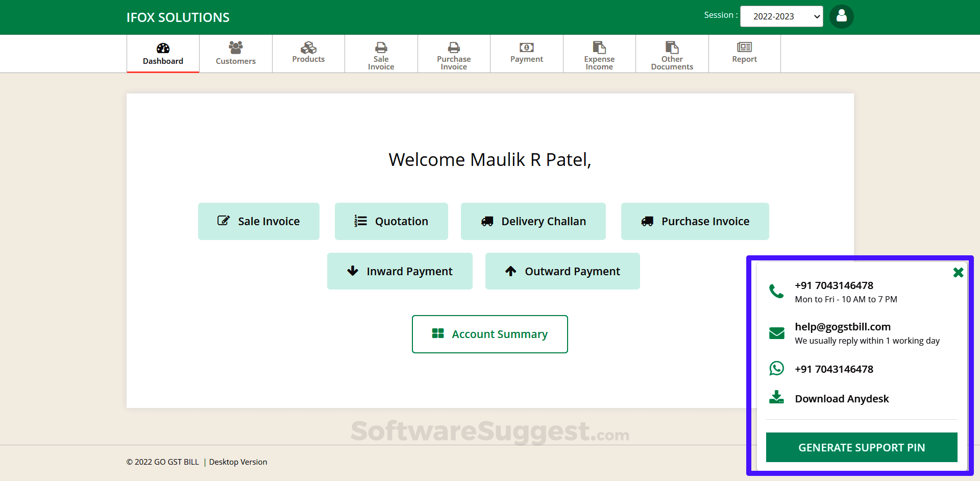
Task: Click the Payment cash icon
Action: click(x=526, y=48)
